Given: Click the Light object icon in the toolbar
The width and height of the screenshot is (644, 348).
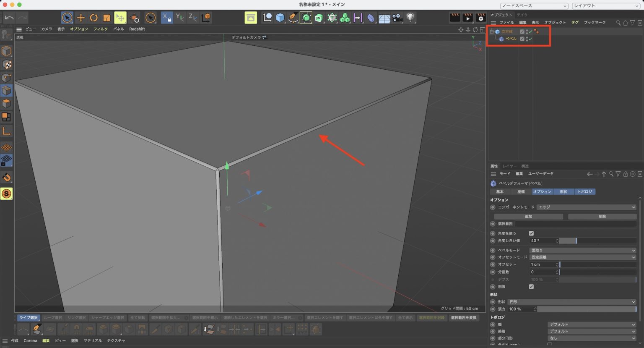Looking at the screenshot, I should point(410,17).
